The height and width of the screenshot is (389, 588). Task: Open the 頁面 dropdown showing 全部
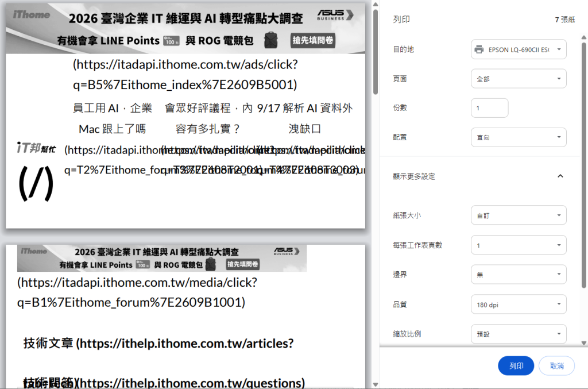click(519, 79)
